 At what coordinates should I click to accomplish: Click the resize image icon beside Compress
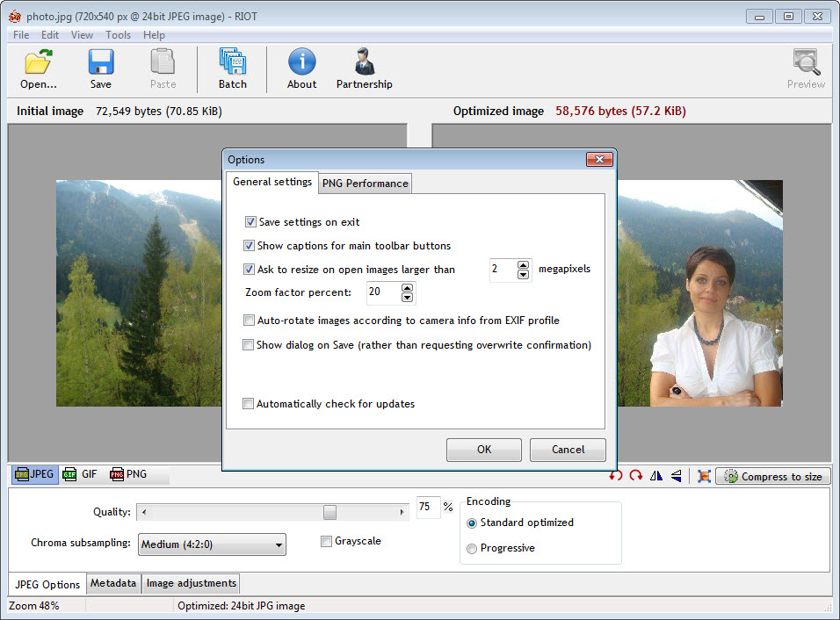coord(704,476)
